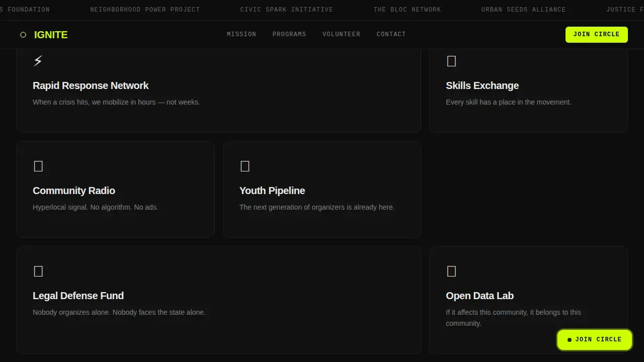Click the Open Data Lab card icon
This screenshot has height=362, width=644.
click(x=451, y=271)
